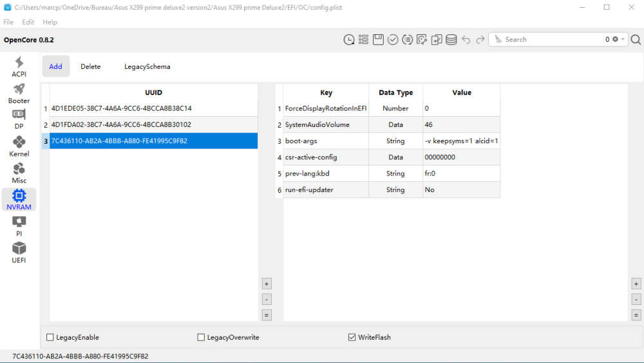Image resolution: width=644 pixels, height=363 pixels.
Task: Click the prev-lang:kbd value fr:0
Action: click(x=461, y=173)
